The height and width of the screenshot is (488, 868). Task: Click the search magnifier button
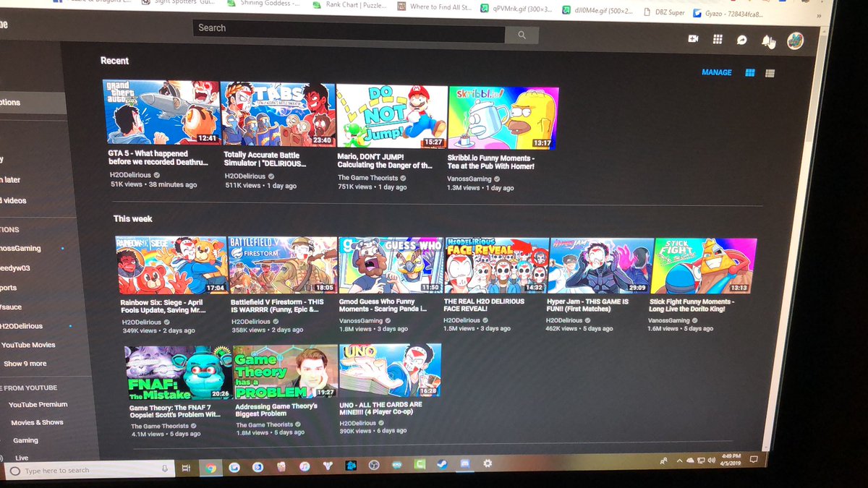[522, 35]
